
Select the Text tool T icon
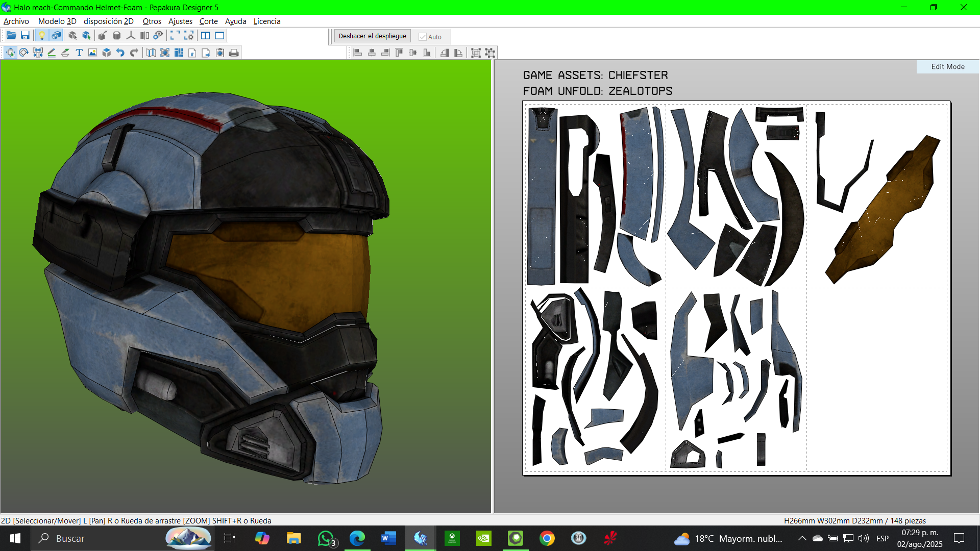[x=79, y=53]
